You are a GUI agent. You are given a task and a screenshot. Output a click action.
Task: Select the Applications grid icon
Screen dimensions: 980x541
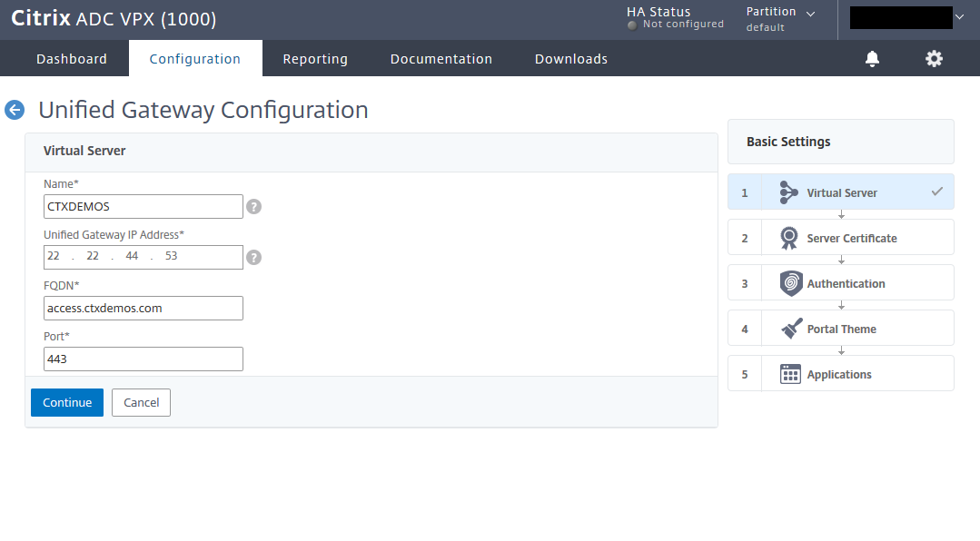tap(790, 374)
